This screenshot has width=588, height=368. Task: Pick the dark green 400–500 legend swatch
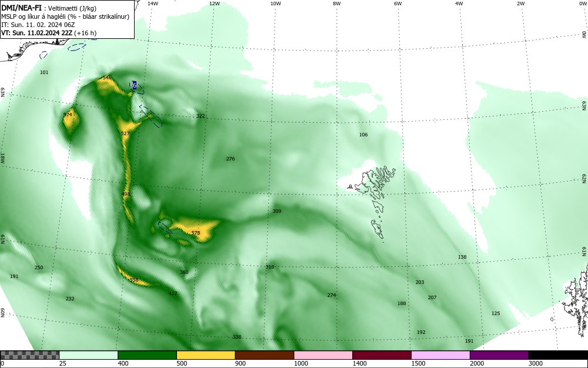(x=147, y=355)
